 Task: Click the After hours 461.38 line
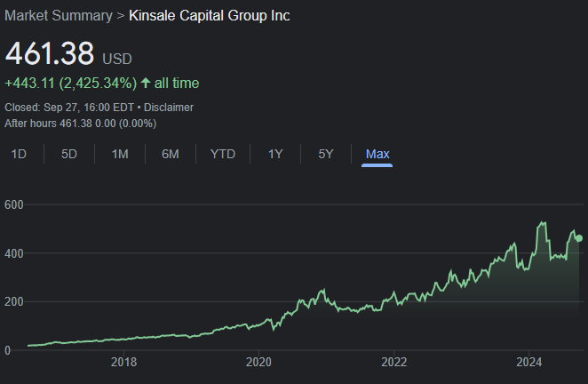[x=81, y=124]
